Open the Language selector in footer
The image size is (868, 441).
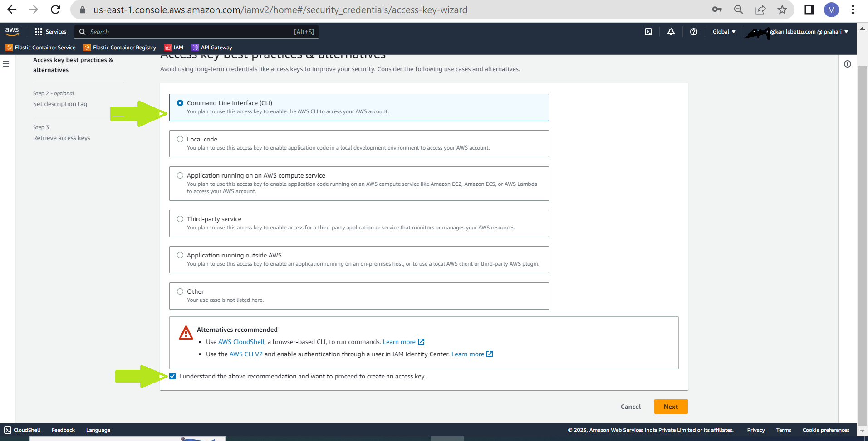click(98, 430)
